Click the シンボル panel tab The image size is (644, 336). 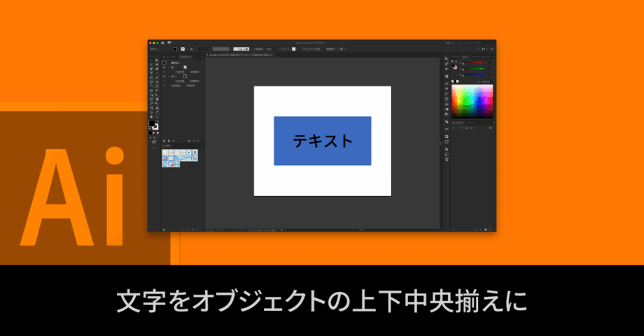tap(167, 146)
